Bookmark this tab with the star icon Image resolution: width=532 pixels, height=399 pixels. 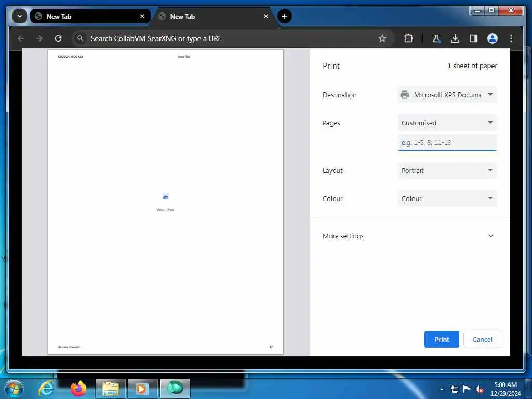(x=382, y=38)
